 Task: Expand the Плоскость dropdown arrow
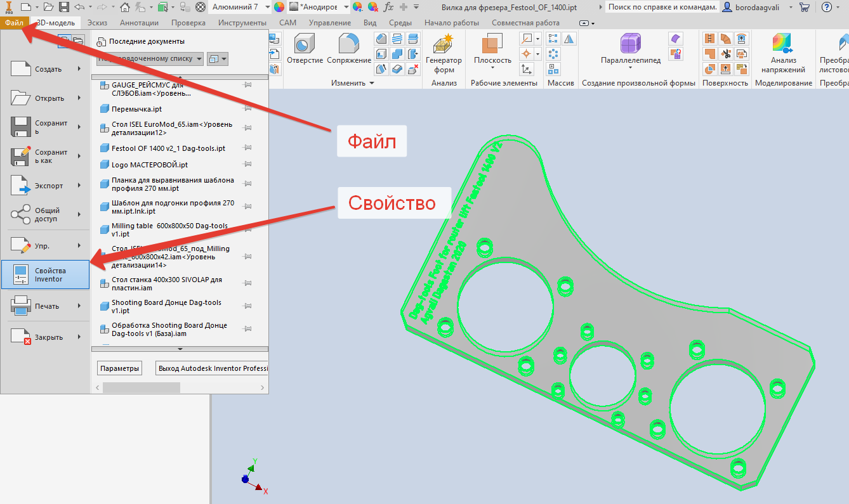pos(492,68)
